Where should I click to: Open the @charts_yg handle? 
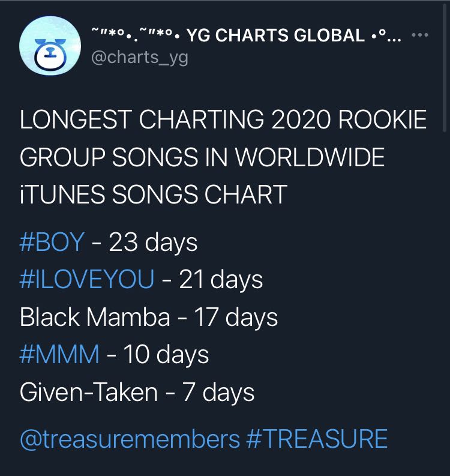tap(140, 58)
